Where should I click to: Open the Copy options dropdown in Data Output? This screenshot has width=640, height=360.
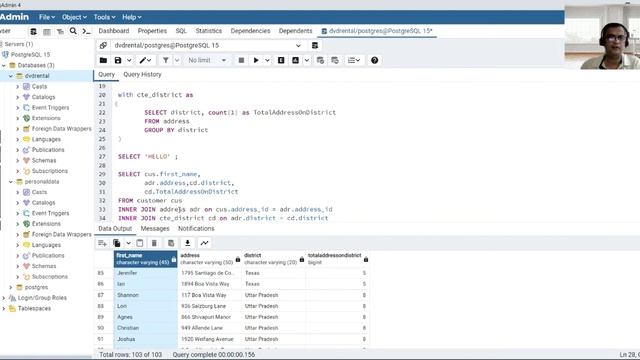[x=128, y=243]
